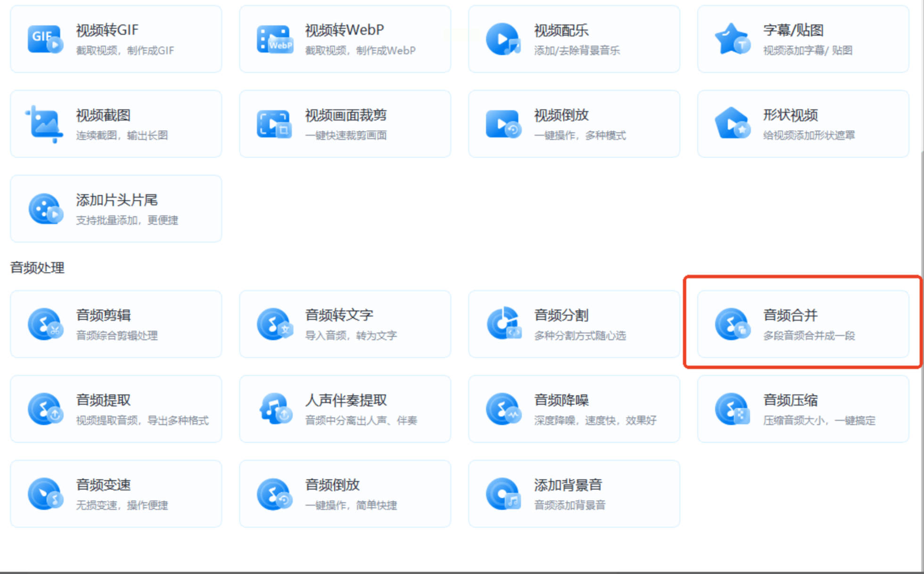Open the 音频降噪 noise reduction tool

tap(574, 409)
